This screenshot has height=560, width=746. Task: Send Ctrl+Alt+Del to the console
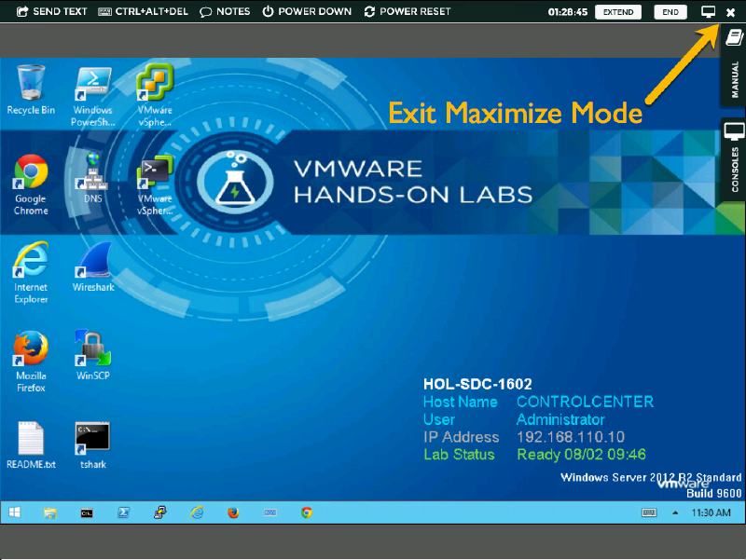click(x=145, y=11)
